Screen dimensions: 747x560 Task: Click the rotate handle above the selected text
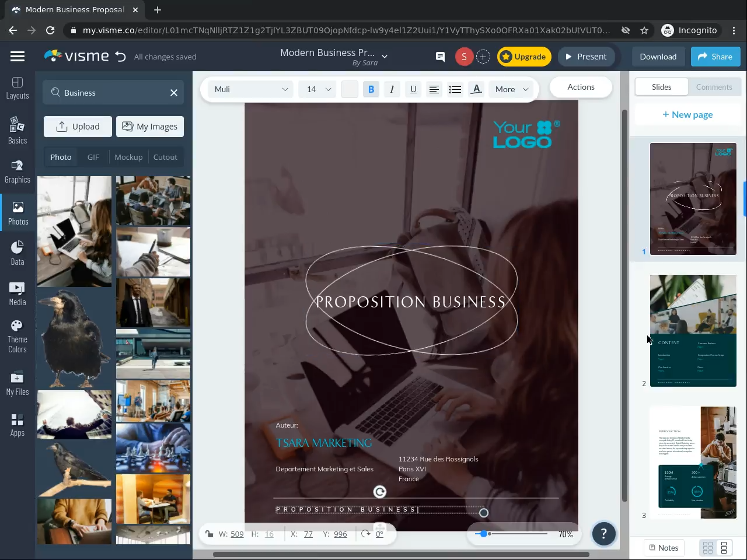pos(380,492)
